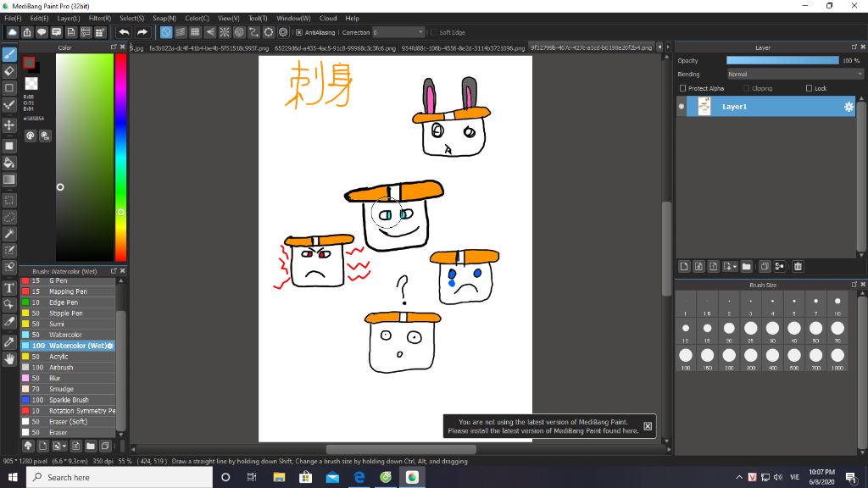Choose the Eraser (Soft) brush
Viewport: 868px width, 488px height.
point(68,422)
